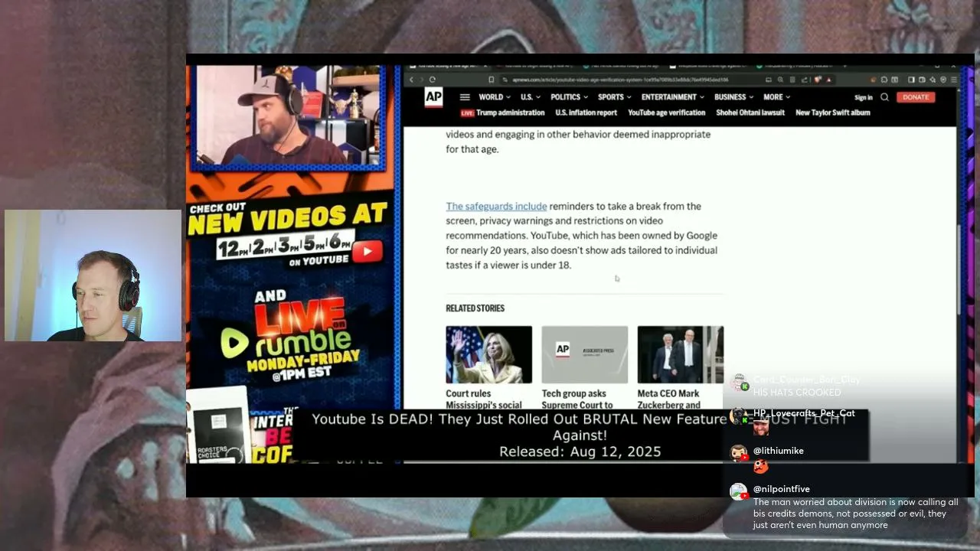Expand the U.S. dropdown menu
Image resolution: width=980 pixels, height=551 pixels.
point(531,97)
